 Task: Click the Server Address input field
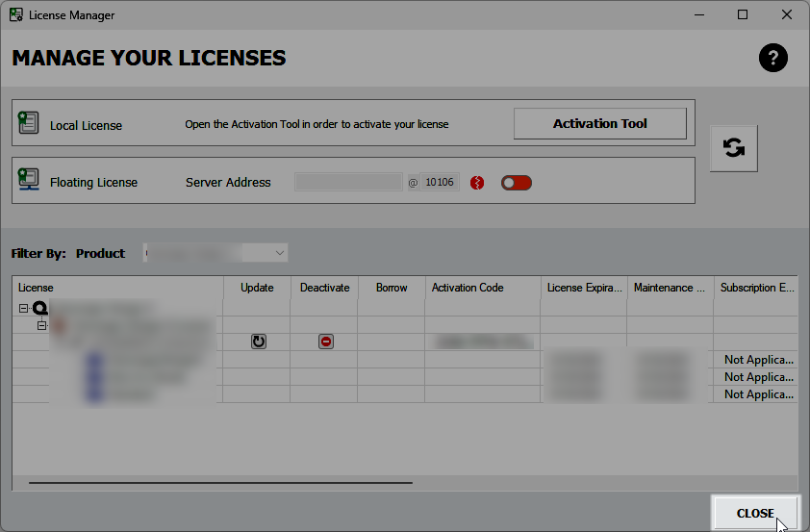click(x=347, y=182)
